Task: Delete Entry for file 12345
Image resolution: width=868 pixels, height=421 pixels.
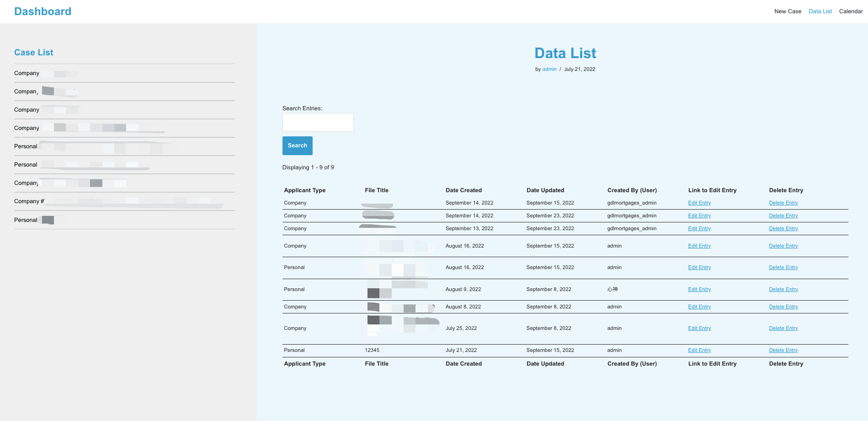Action: pos(783,350)
